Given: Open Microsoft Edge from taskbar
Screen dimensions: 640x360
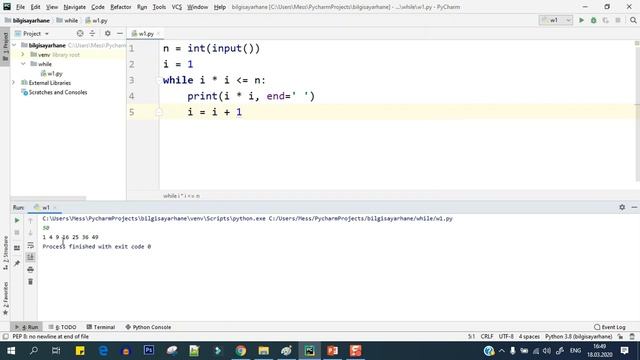Looking at the screenshot, I should click(103, 351).
